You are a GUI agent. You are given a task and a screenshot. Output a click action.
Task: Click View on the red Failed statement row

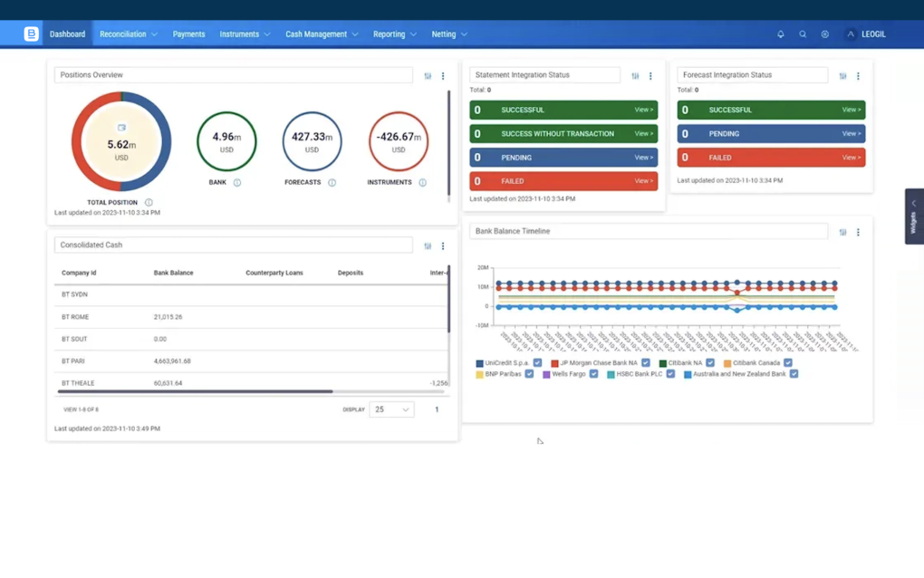[643, 181]
